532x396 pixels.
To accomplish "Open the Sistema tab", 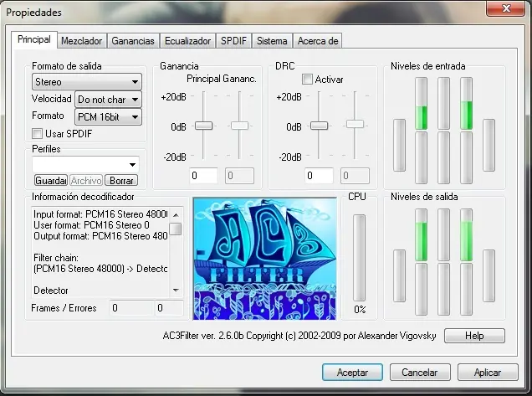I will [272, 41].
